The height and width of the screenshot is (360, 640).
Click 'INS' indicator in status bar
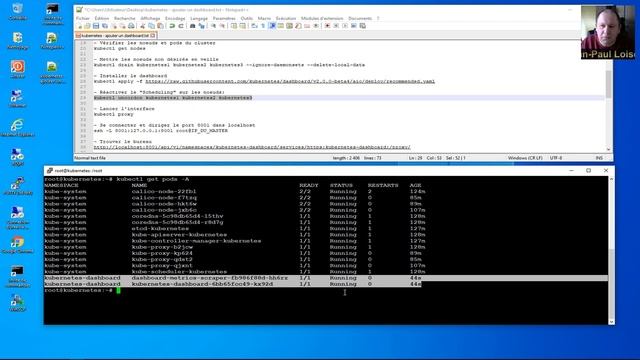pos(599,158)
